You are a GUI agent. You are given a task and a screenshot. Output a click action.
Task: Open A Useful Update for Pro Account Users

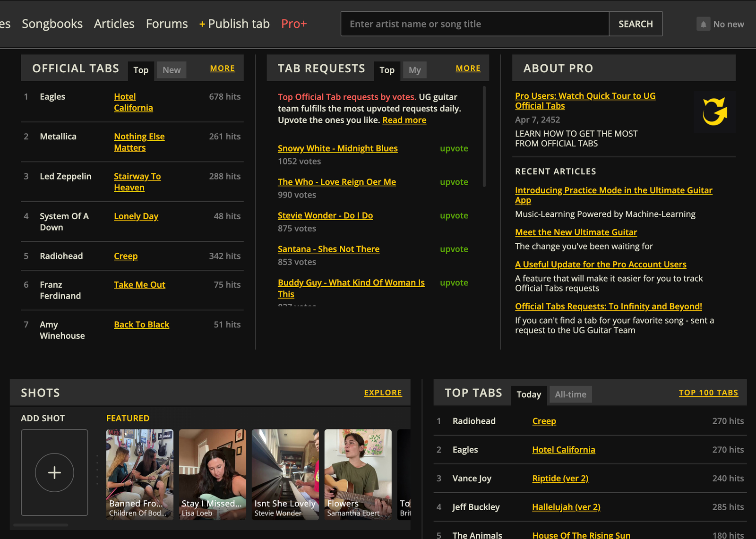click(601, 265)
